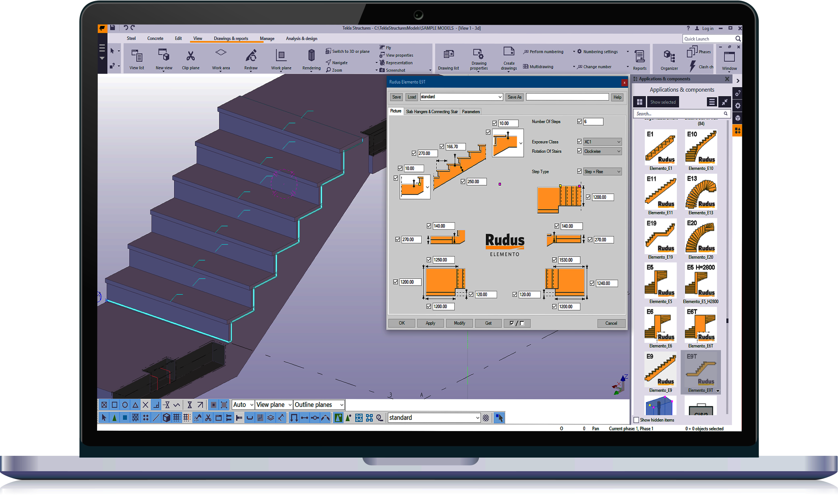
Task: Toggle the 1530.00 dimension checkbox
Action: pyautogui.click(x=554, y=260)
